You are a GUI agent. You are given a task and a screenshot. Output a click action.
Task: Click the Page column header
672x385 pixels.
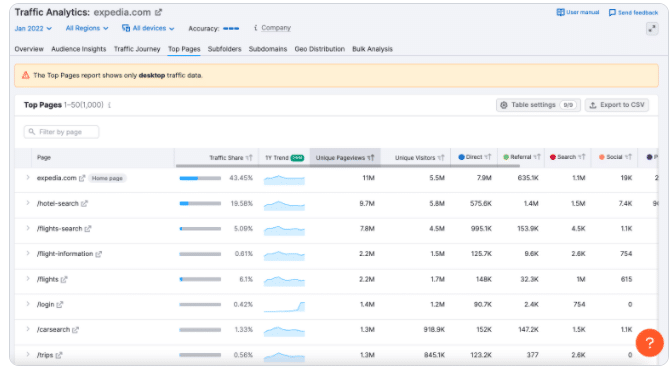coord(44,158)
